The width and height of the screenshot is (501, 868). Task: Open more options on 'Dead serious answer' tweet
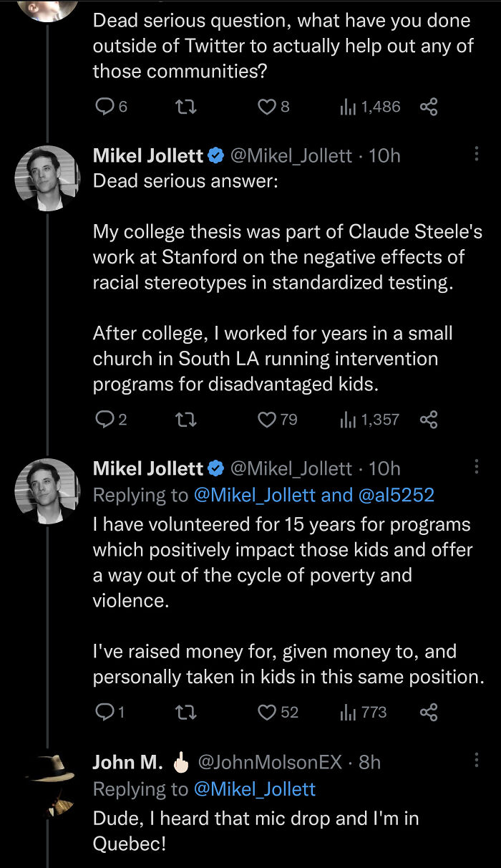click(x=477, y=155)
